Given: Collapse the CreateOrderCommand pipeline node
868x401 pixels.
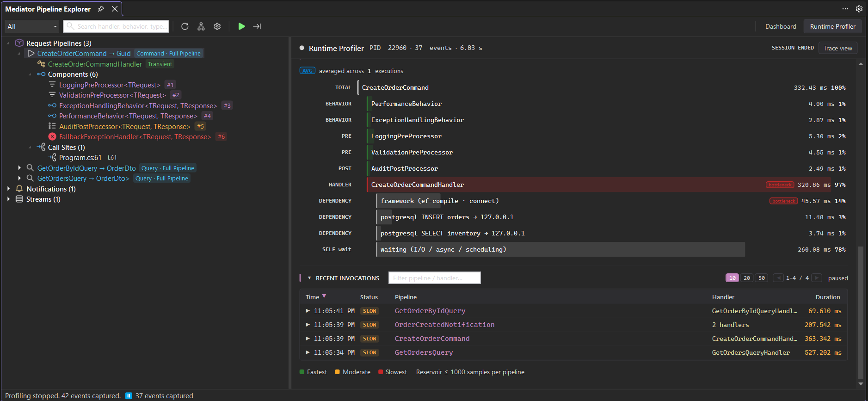Looking at the screenshot, I should click(x=19, y=54).
